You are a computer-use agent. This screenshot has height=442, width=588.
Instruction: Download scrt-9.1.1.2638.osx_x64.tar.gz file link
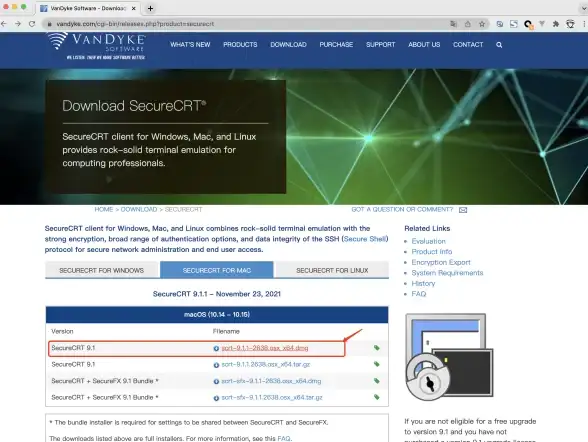pyautogui.click(x=266, y=364)
